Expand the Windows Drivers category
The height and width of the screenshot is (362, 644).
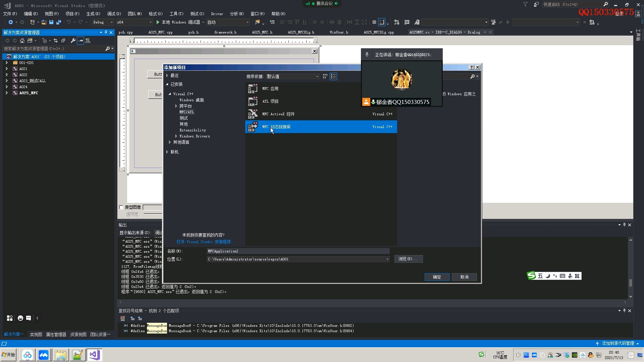click(x=176, y=136)
